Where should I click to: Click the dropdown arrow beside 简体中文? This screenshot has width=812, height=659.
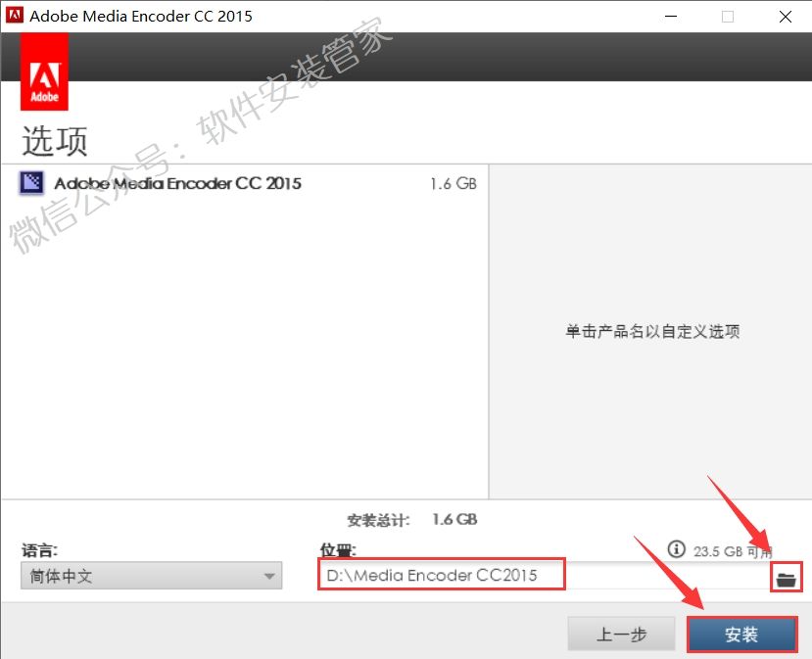[x=270, y=576]
